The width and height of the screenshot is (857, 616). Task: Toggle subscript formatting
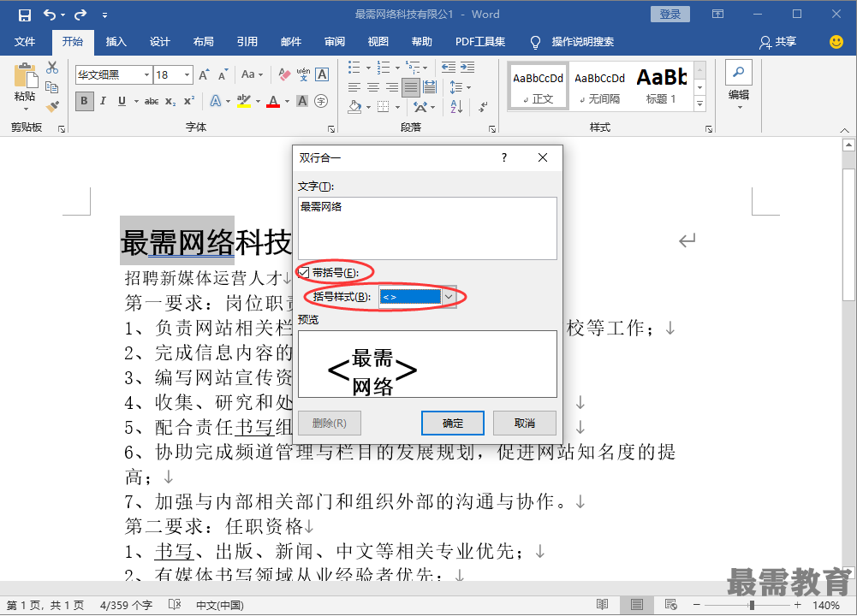click(170, 101)
